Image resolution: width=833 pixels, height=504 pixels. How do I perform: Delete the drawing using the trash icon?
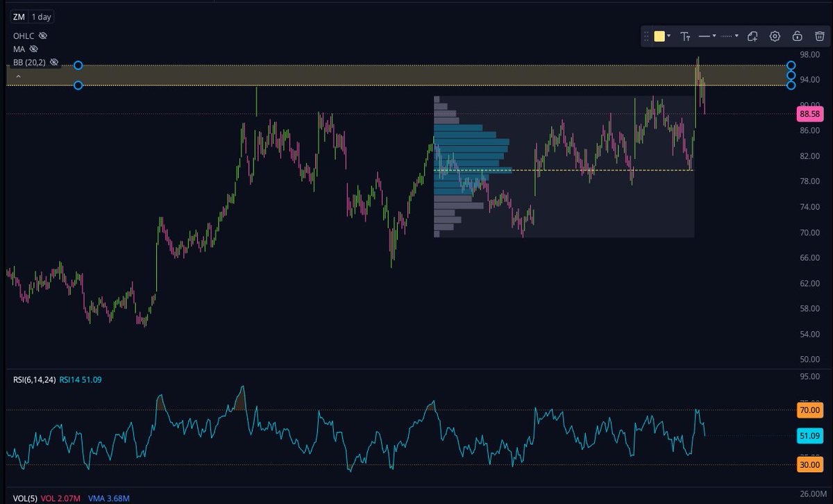coord(821,36)
